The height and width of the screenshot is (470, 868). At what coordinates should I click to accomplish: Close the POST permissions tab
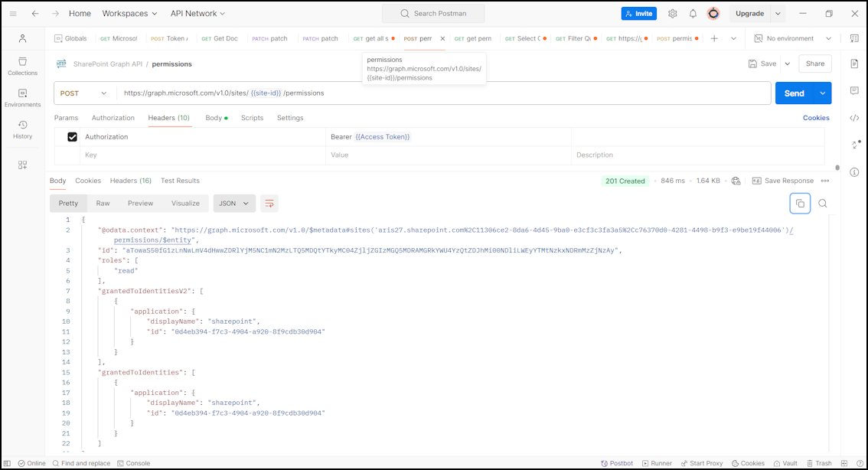pyautogui.click(x=442, y=39)
